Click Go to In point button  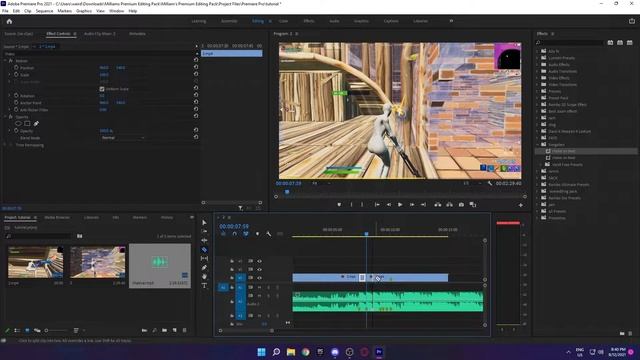(x=377, y=204)
